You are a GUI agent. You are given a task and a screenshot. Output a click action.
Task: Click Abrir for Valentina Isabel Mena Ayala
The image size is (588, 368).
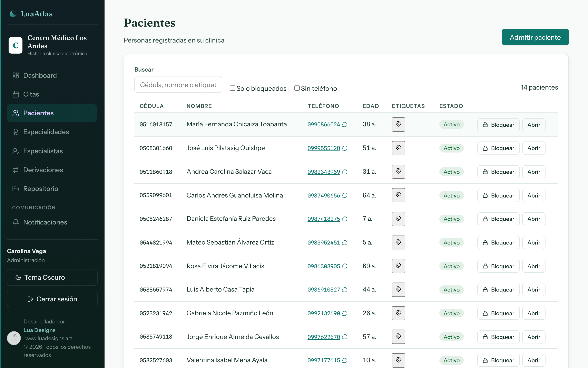[x=534, y=360]
